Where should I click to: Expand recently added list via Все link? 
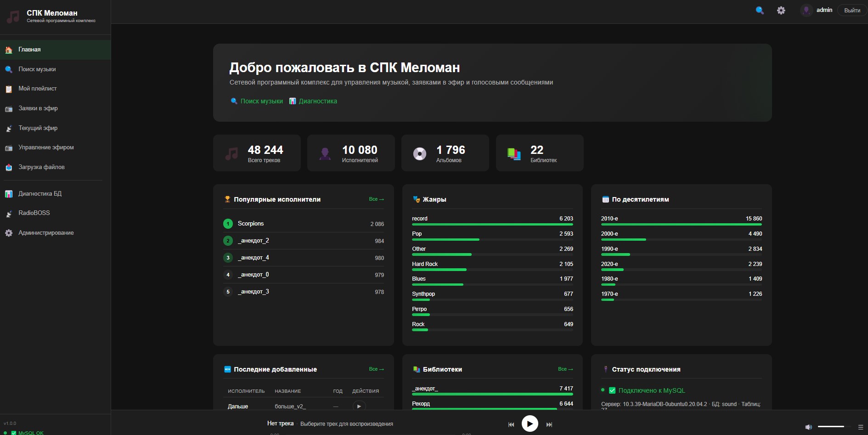pos(376,369)
